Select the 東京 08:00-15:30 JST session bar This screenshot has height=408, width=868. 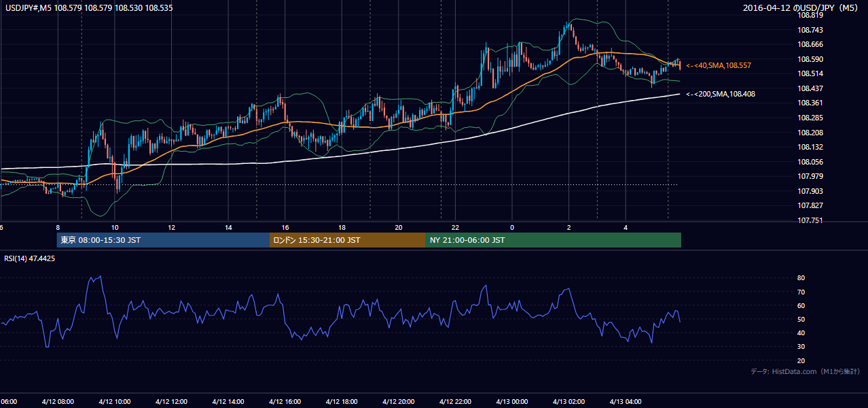(163, 240)
